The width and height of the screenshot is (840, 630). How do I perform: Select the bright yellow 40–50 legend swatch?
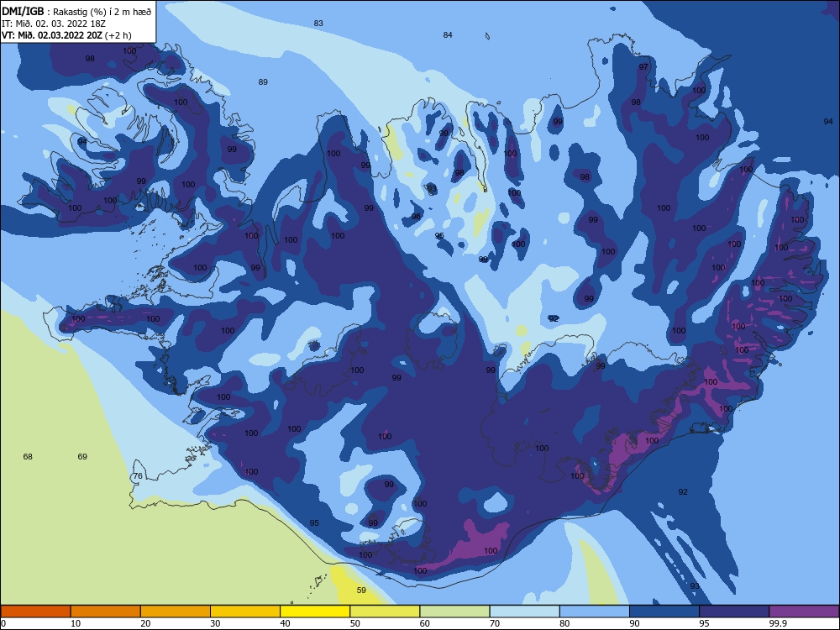(x=315, y=612)
